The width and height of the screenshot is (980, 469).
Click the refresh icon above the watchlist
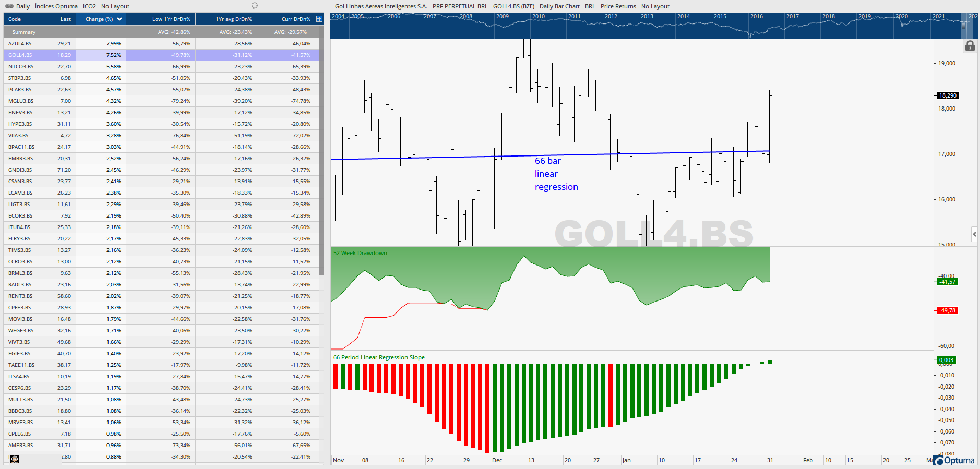click(255, 6)
